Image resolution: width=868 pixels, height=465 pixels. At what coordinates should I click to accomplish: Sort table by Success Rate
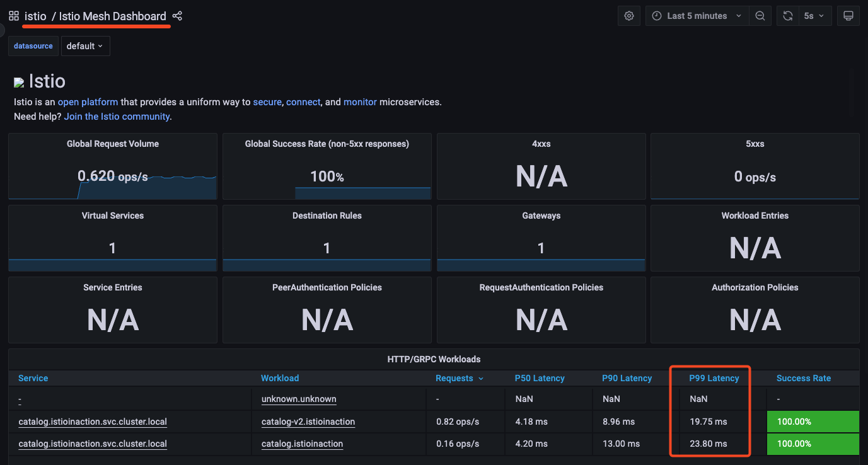804,378
